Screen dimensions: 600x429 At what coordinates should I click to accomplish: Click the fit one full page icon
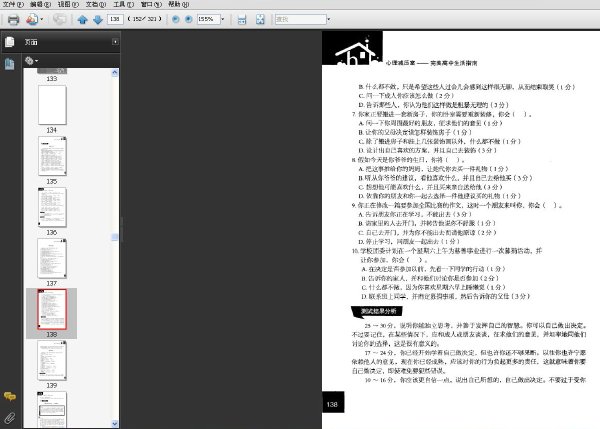click(260, 20)
